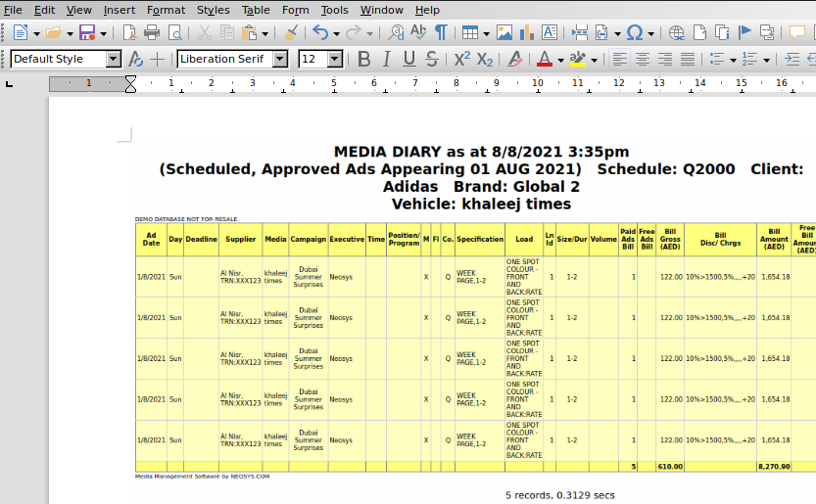
Task: Click Increase Indent icon
Action: pyautogui.click(x=792, y=60)
